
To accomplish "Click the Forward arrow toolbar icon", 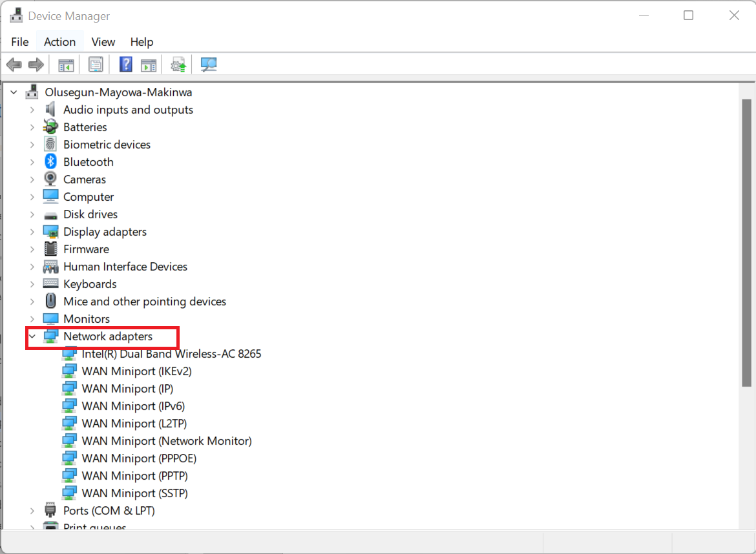I will click(36, 65).
